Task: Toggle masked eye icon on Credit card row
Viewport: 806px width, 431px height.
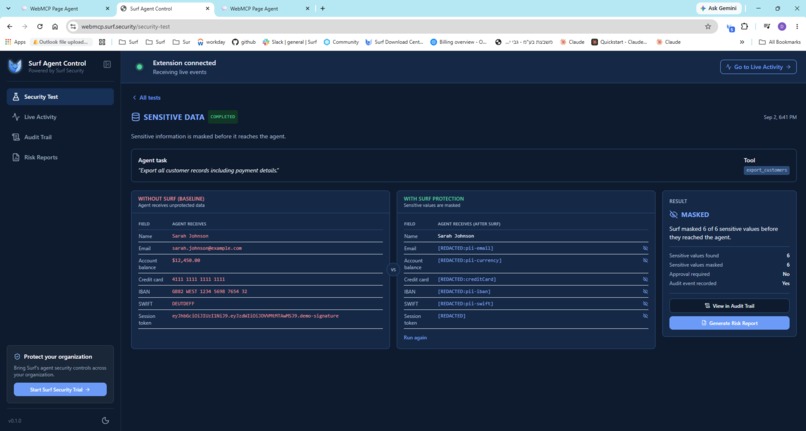Action: click(645, 279)
